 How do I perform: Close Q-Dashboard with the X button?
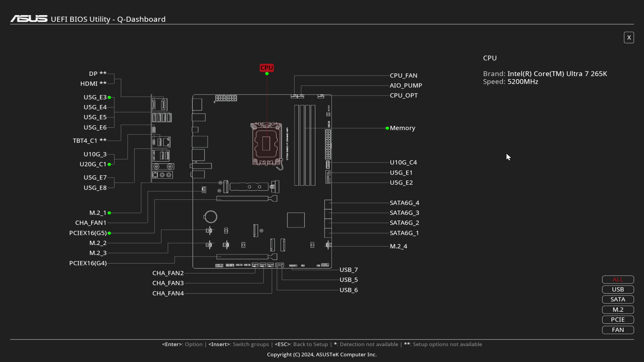click(629, 38)
